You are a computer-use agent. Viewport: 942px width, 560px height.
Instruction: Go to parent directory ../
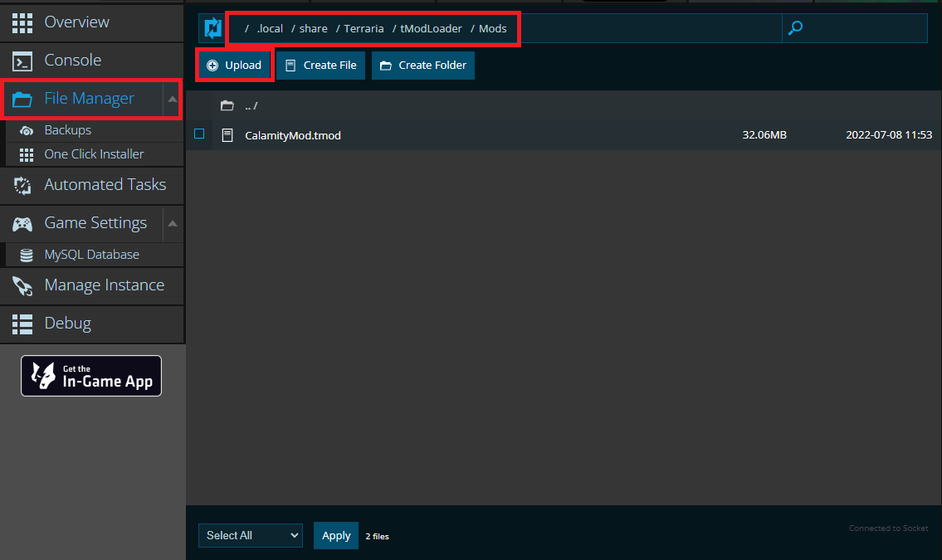pos(251,106)
